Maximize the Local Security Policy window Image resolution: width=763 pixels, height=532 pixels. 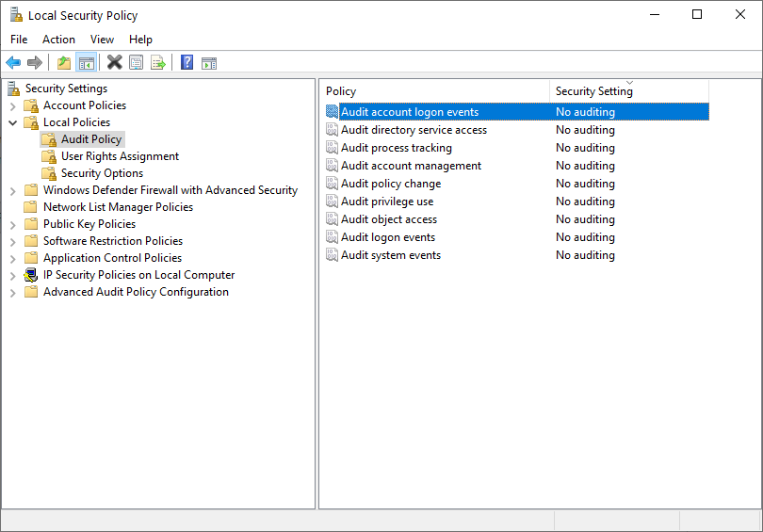pos(697,14)
